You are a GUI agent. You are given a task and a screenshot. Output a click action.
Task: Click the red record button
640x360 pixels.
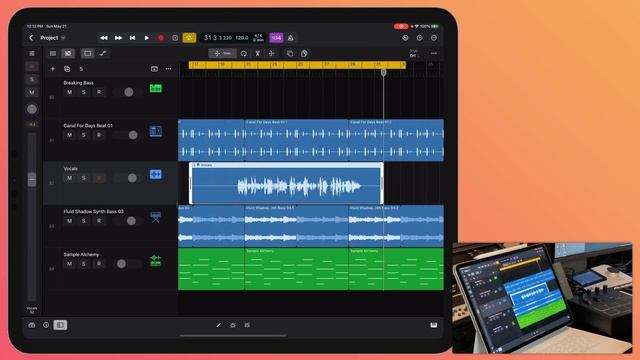point(161,38)
